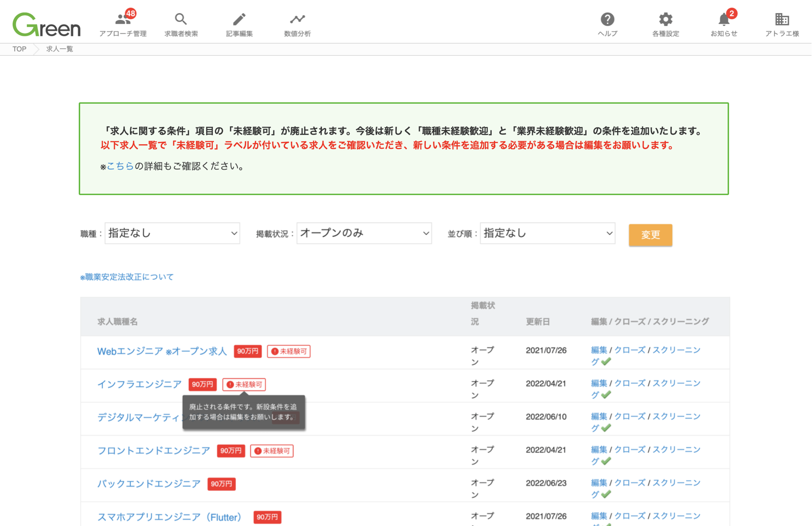Click クローズ for バックエンドエンジニア row
The image size is (812, 526).
point(630,483)
